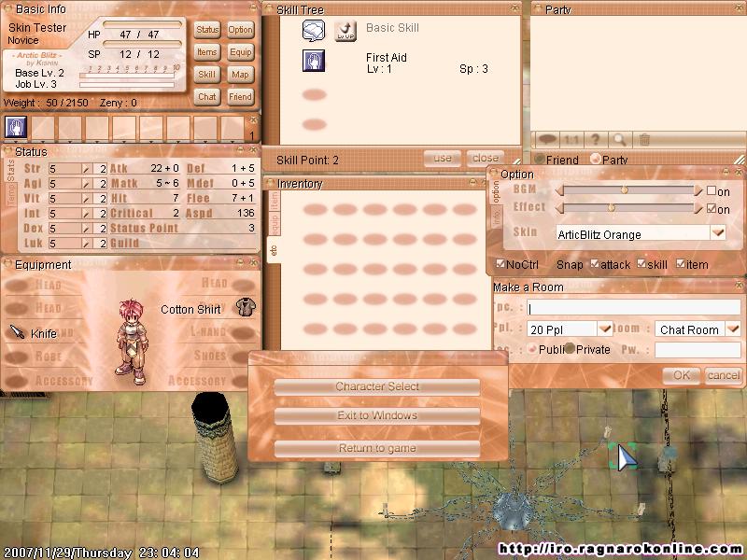Screen dimensions: 747x560
Task: Toggle the NoCtrl checkbox
Action: tap(500, 263)
